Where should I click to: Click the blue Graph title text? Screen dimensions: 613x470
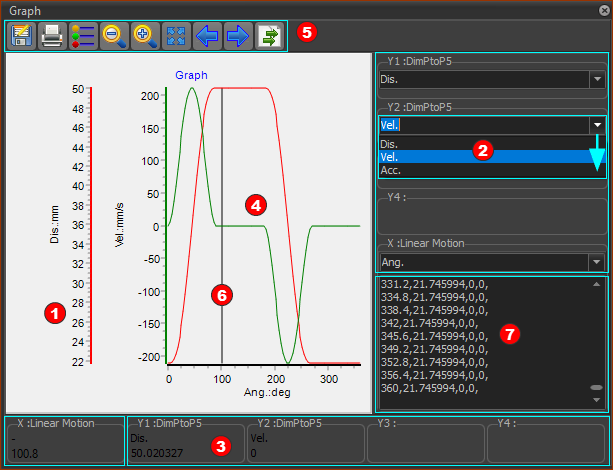(191, 75)
